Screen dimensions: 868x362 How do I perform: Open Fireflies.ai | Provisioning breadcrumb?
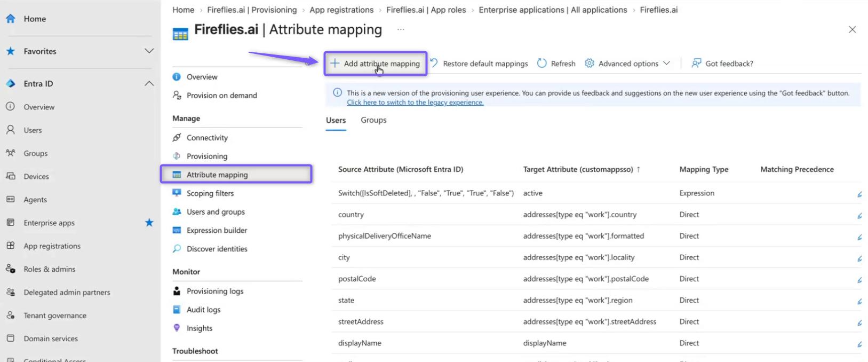tap(252, 10)
